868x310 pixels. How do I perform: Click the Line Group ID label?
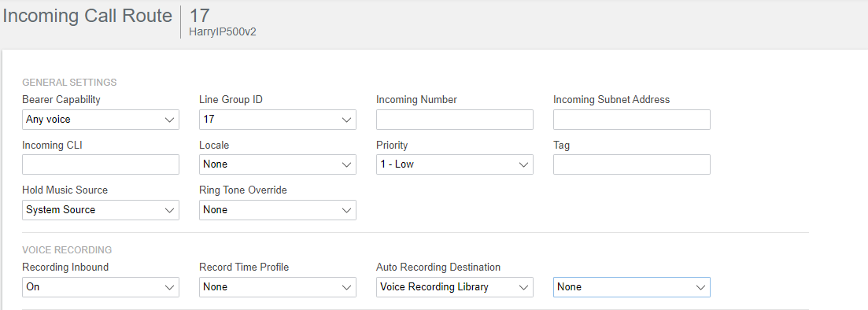pyautogui.click(x=231, y=100)
